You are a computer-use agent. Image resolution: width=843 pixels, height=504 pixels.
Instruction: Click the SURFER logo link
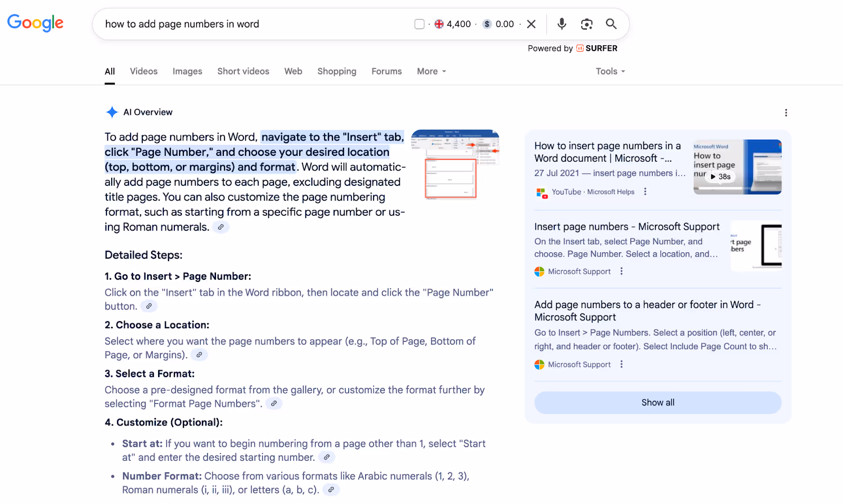tap(597, 48)
